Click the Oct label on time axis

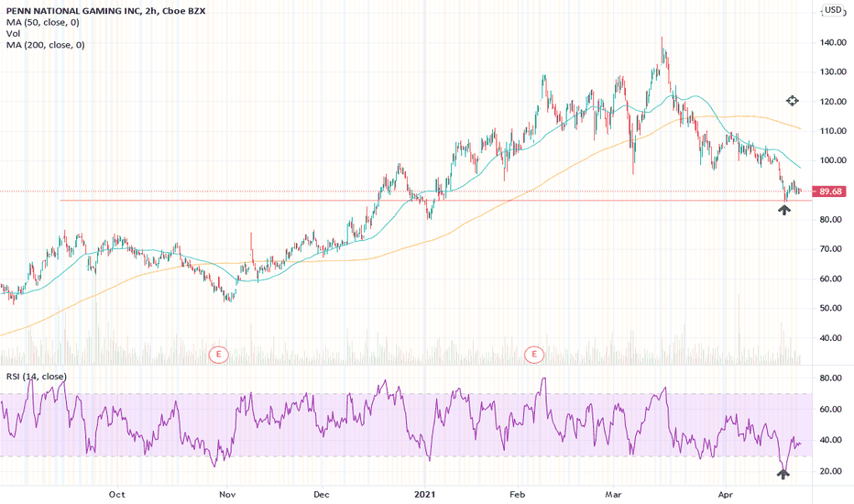pyautogui.click(x=116, y=495)
